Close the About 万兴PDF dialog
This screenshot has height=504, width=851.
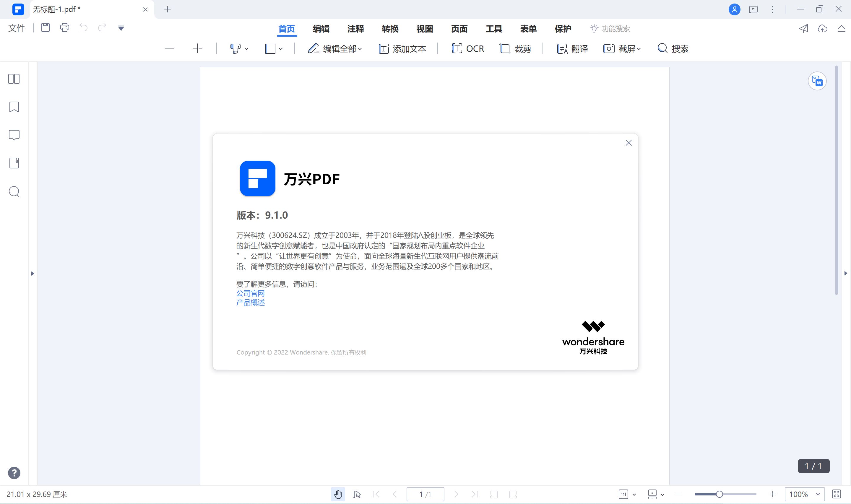(x=628, y=143)
